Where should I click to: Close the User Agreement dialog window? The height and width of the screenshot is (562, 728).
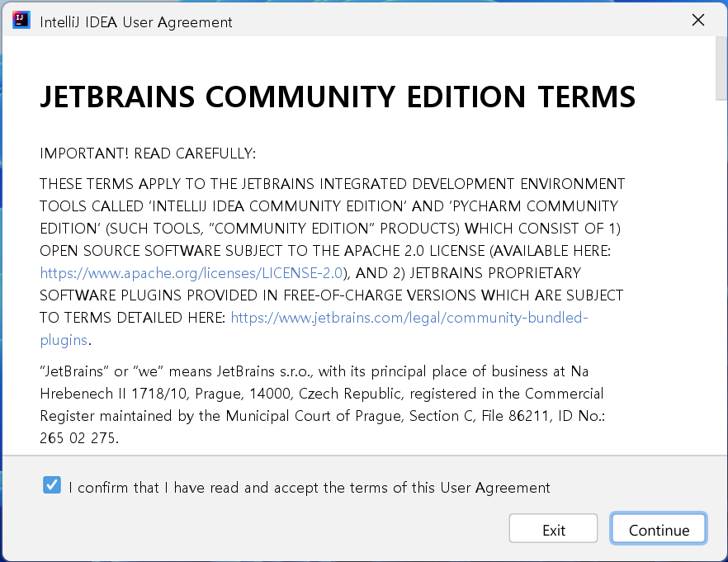[x=698, y=21]
